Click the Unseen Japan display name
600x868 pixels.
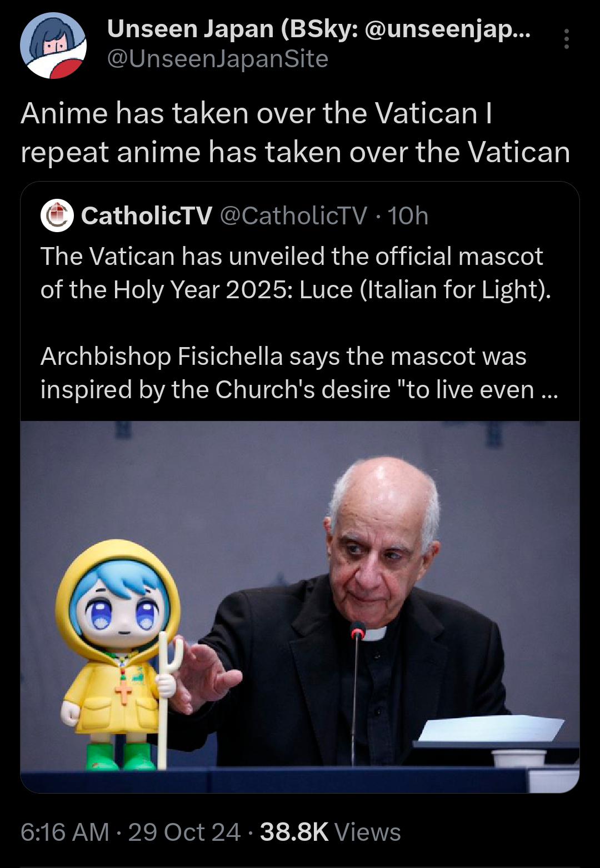(x=319, y=29)
